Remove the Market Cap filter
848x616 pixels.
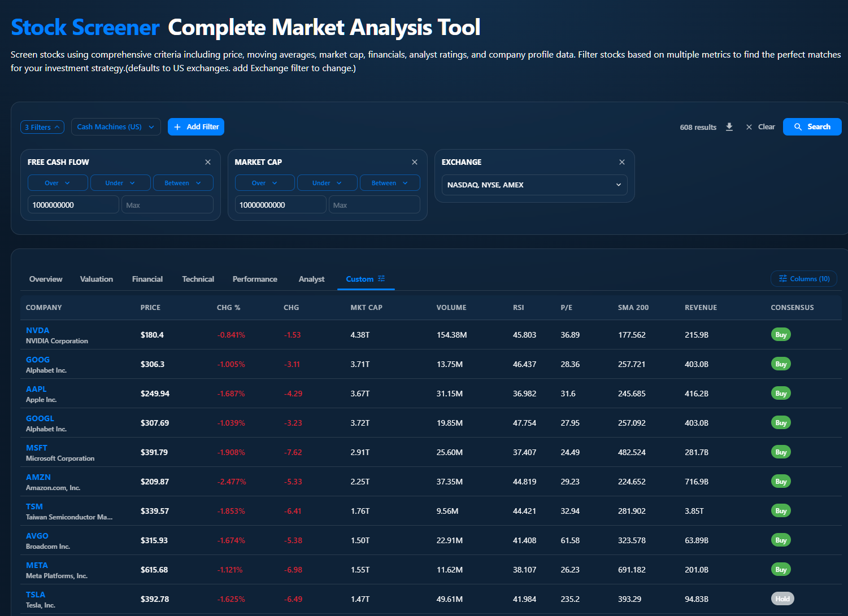tap(415, 162)
